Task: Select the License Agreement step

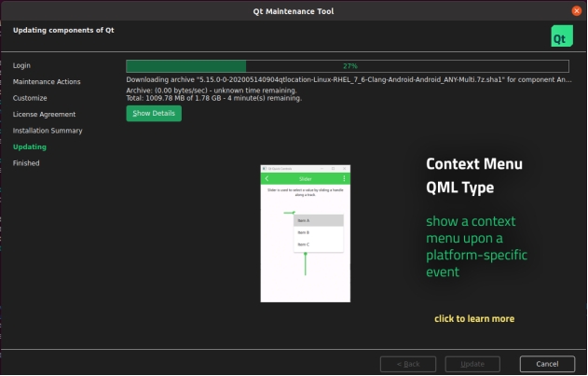Action: pyautogui.click(x=44, y=114)
